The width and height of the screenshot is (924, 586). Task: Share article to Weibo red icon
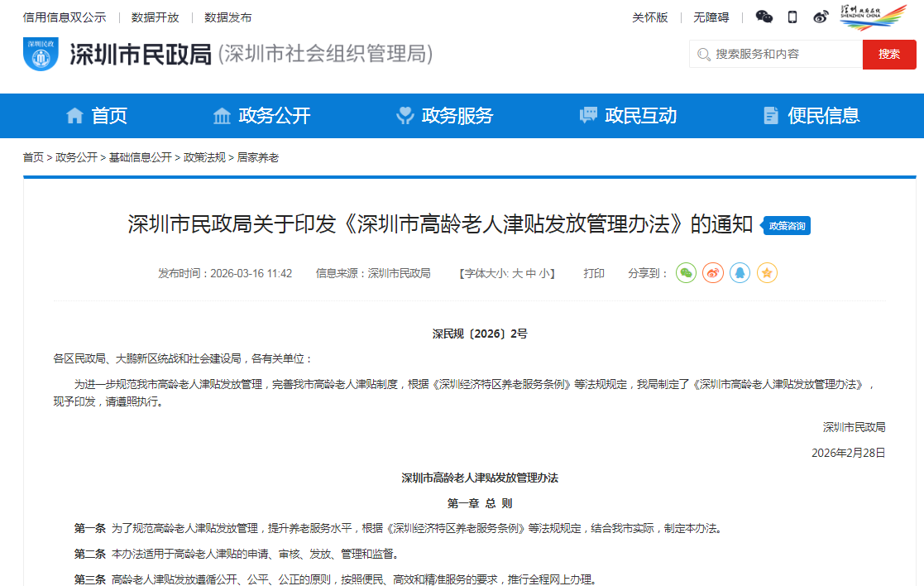pos(713,273)
